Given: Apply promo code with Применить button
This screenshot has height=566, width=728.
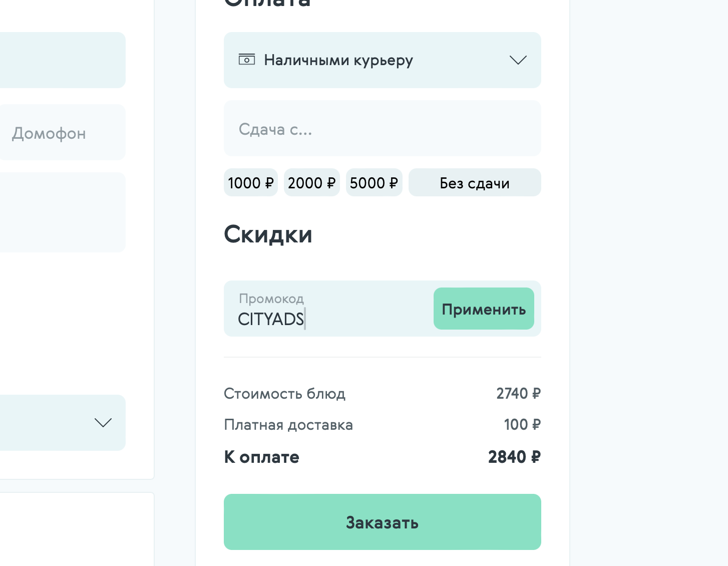Looking at the screenshot, I should point(484,309).
